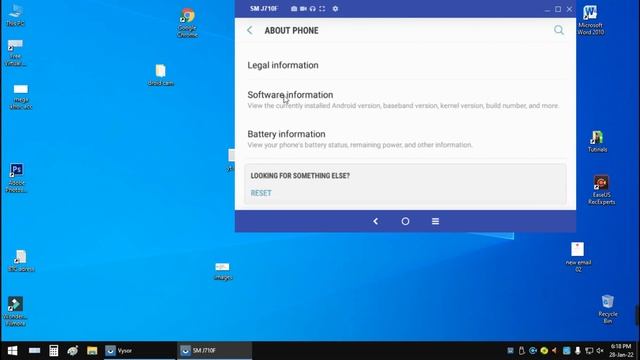The image size is (640, 360).
Task: Maximize the SM J710F Vysor window
Action: (558, 9)
